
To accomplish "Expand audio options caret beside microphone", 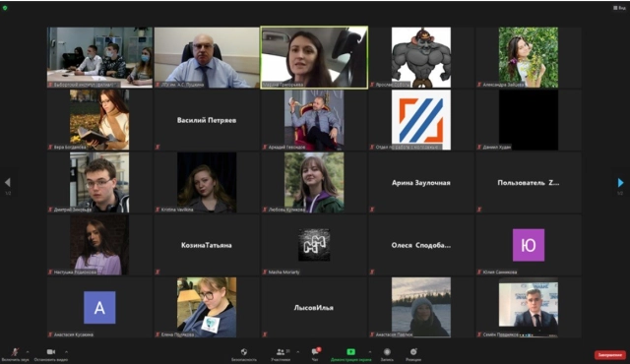I will tap(28, 351).
